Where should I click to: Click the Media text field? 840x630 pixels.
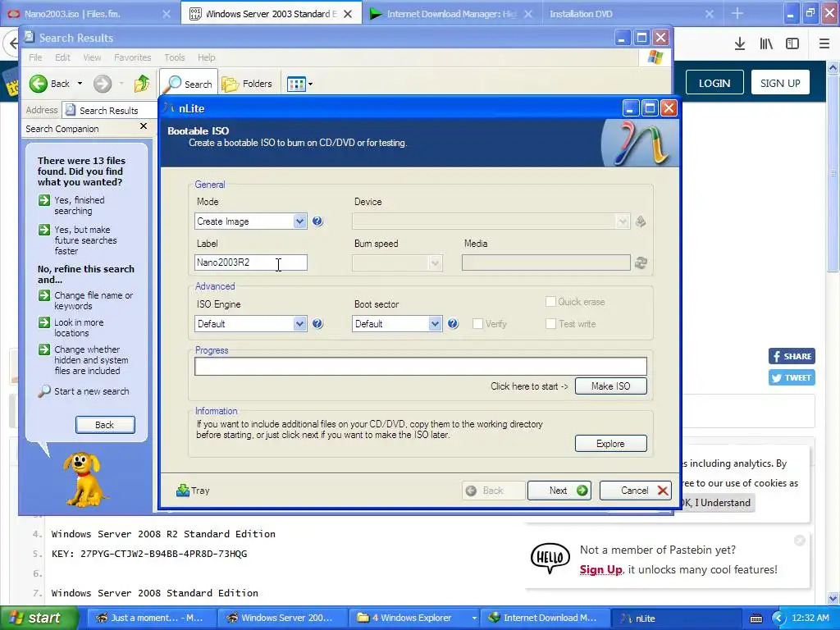click(x=546, y=262)
